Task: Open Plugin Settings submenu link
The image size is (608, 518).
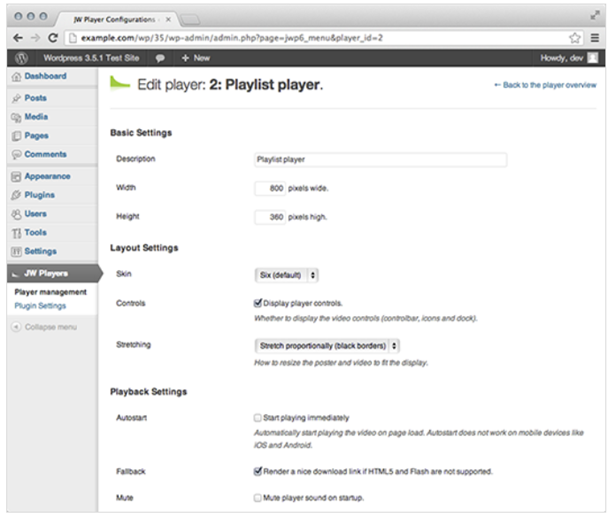Action: (x=40, y=306)
